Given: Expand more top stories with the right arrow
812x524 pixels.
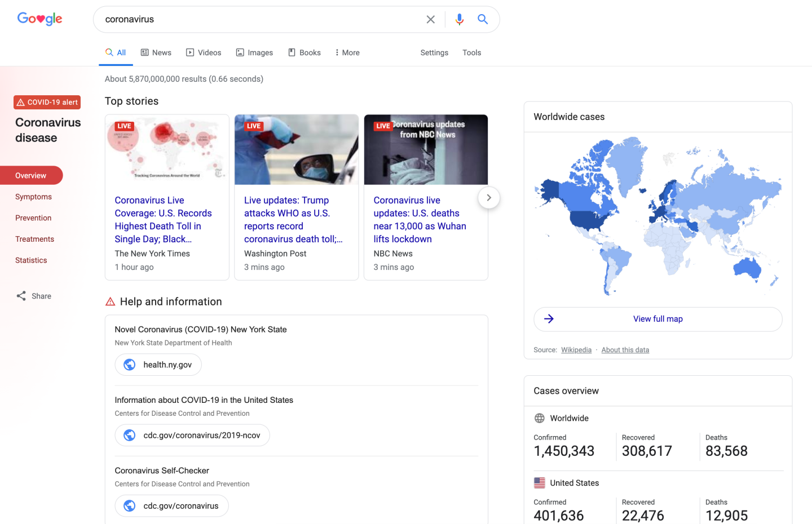Looking at the screenshot, I should (x=488, y=198).
